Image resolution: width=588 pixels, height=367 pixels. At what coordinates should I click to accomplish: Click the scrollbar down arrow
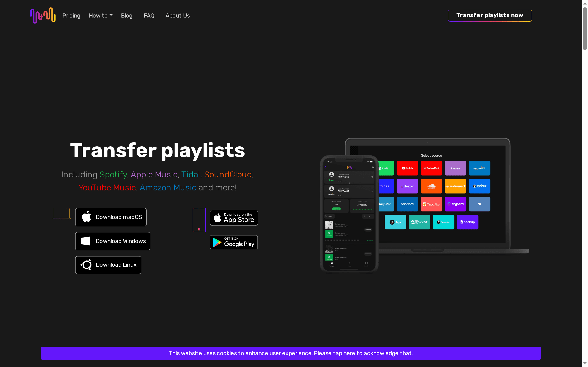[x=585, y=363]
